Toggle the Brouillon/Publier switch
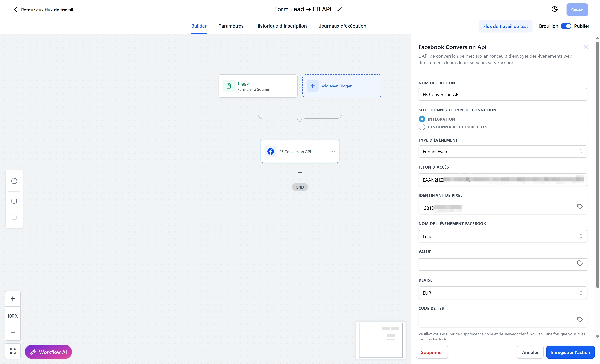600x364 pixels. pyautogui.click(x=566, y=26)
